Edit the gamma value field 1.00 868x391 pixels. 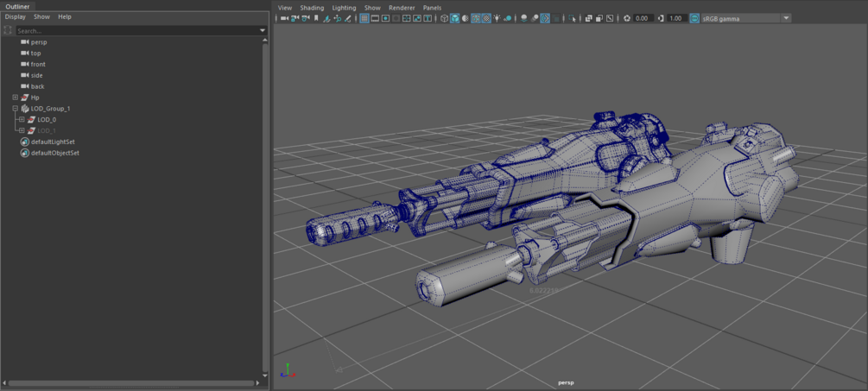point(677,18)
